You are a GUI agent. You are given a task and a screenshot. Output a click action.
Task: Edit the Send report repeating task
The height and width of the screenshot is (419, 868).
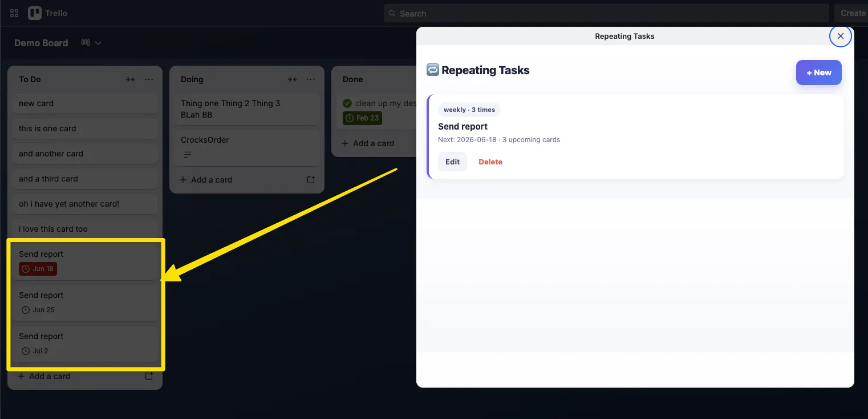pos(453,162)
